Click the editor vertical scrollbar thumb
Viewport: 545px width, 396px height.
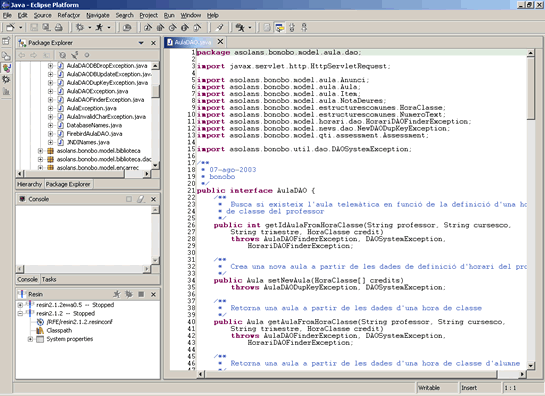coord(530,89)
